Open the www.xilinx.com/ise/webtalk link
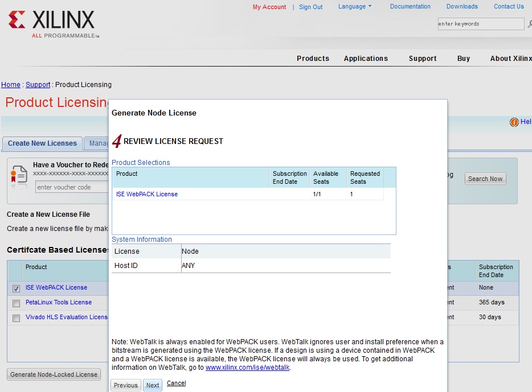Image resolution: width=532 pixels, height=392 pixels. (247, 368)
